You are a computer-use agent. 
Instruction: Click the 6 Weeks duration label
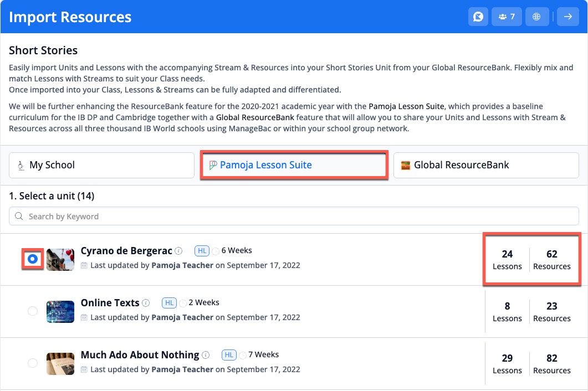[237, 250]
